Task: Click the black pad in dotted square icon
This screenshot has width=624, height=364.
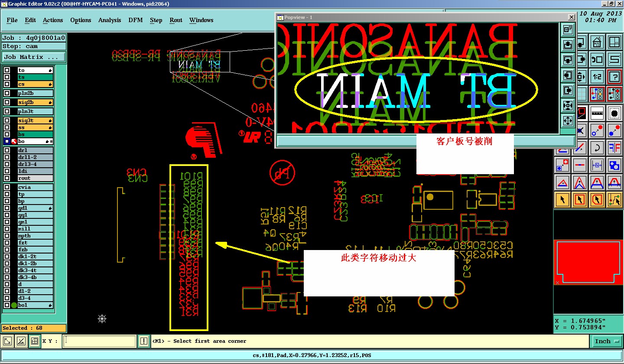Action: (614, 113)
